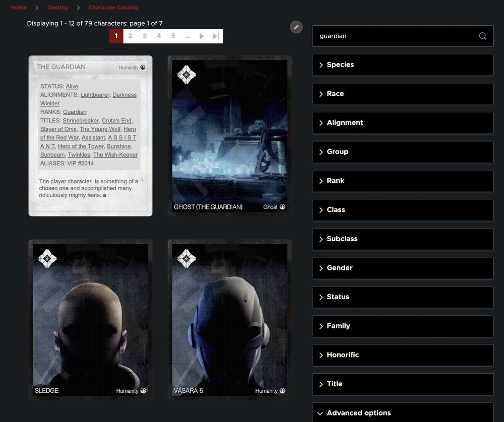Click the Shrinebreaker title link
The width and height of the screenshot is (504, 422).
point(81,120)
